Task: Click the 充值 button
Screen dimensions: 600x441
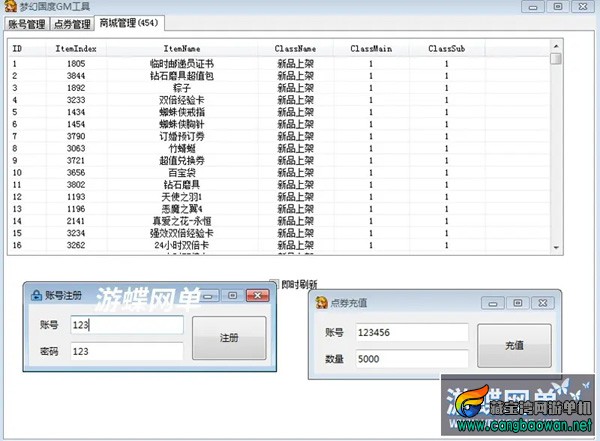Action: [514, 345]
